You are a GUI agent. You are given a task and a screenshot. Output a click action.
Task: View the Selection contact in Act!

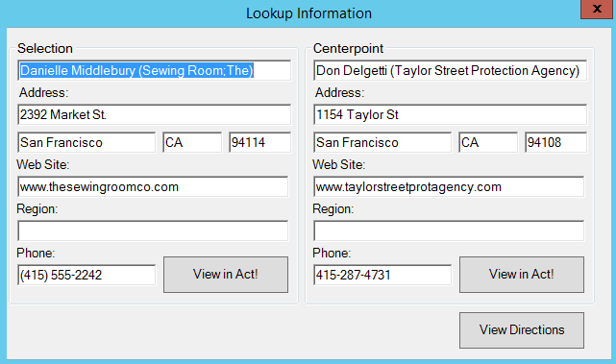point(226,275)
